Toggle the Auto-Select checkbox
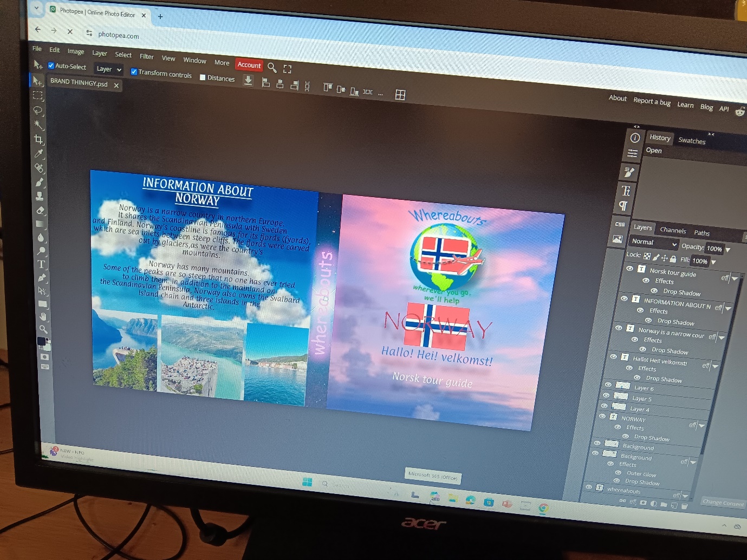Screen dimensions: 747x560 click(x=51, y=66)
